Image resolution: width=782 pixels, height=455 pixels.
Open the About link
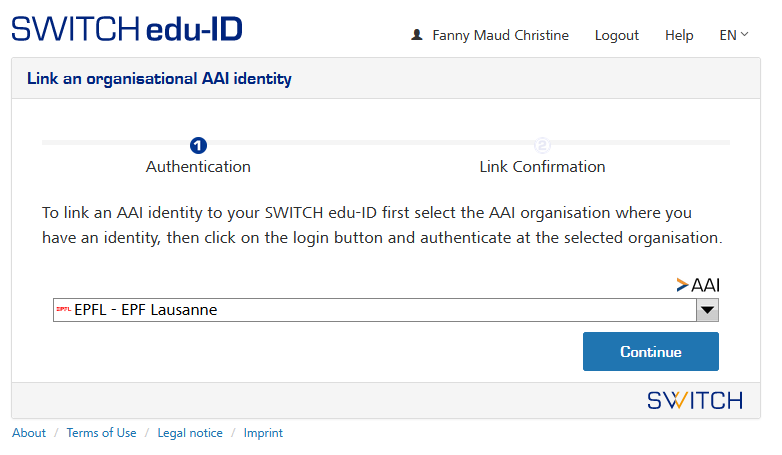(x=29, y=433)
